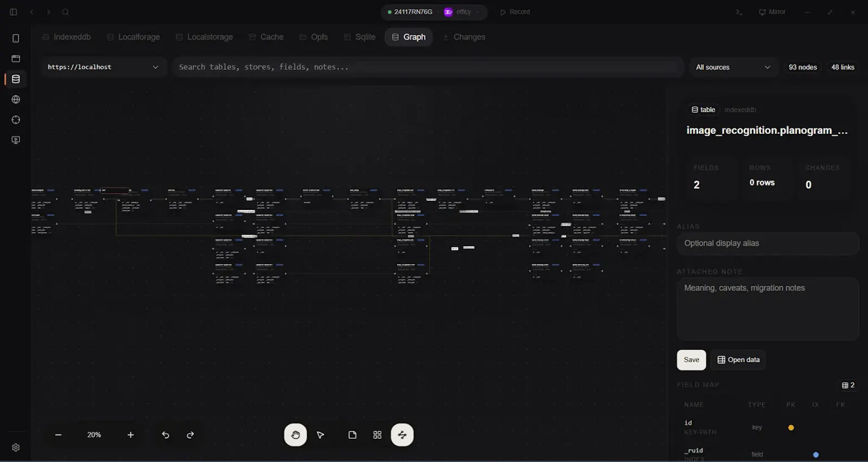The height and width of the screenshot is (462, 868).
Task: Open the crosshair target icon in sidebar
Action: (x=16, y=120)
